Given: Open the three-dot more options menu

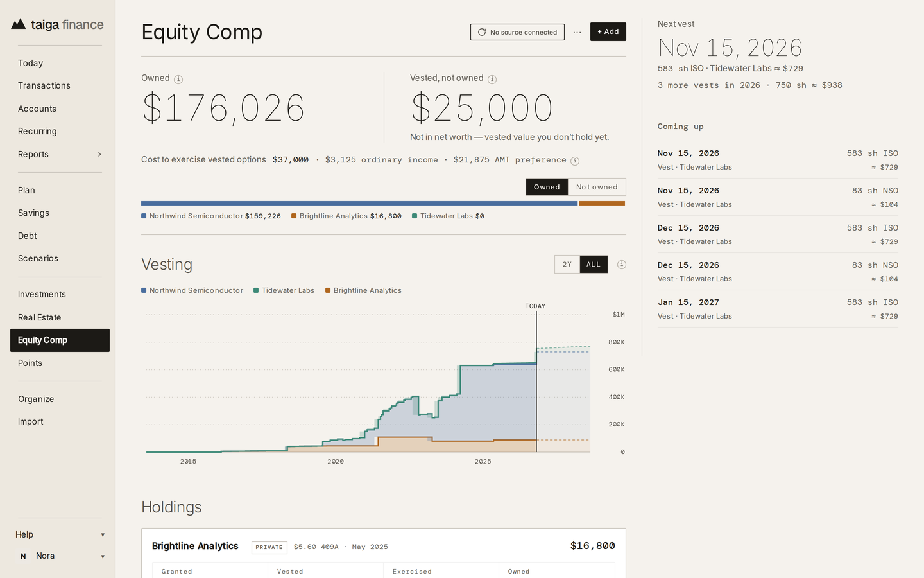Looking at the screenshot, I should pos(577,32).
